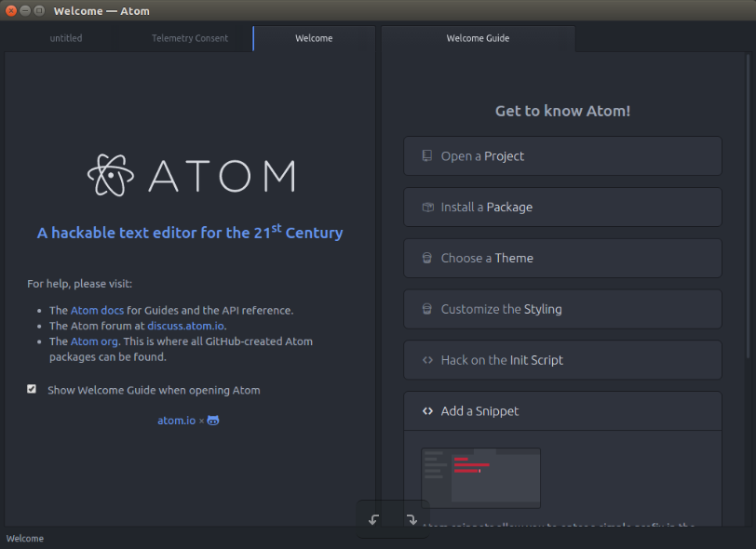The image size is (756, 549).
Task: Open the Telemetry Consent tab
Action: pyautogui.click(x=190, y=38)
